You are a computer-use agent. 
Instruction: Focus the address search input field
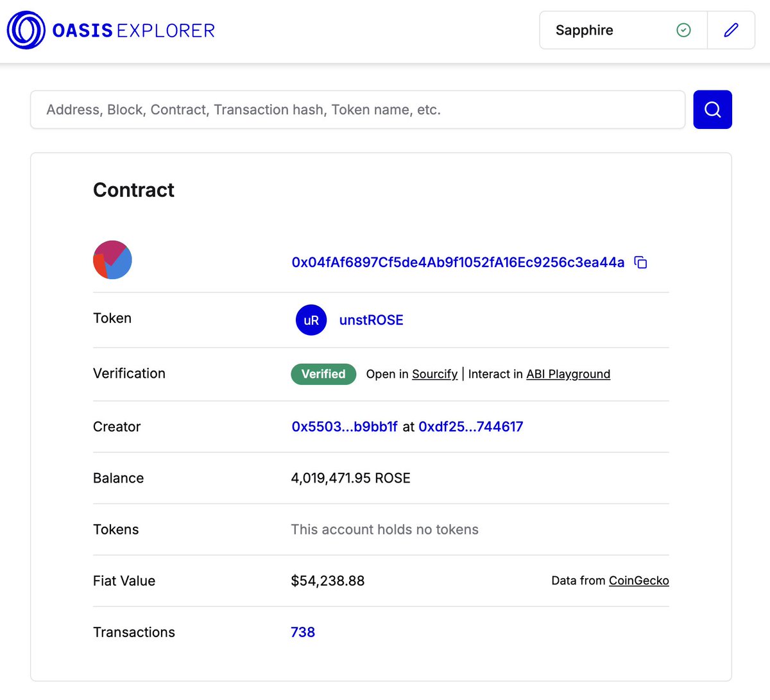tap(358, 110)
